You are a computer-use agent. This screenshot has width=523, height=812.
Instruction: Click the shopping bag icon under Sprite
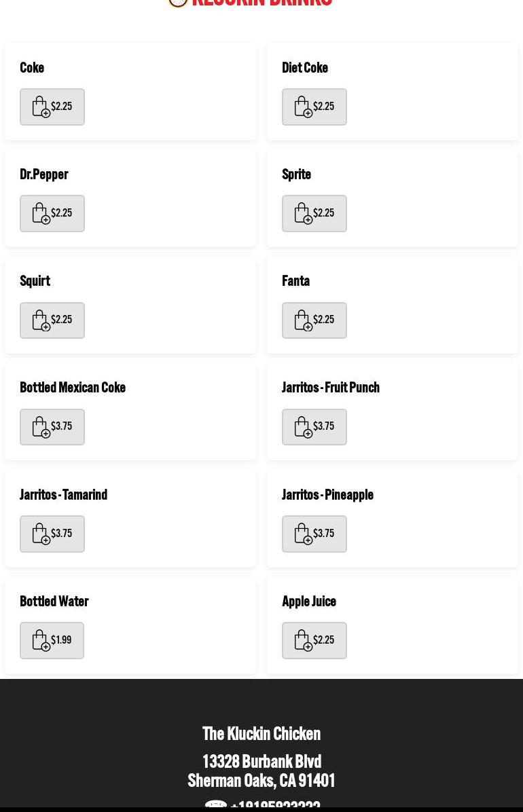(303, 213)
